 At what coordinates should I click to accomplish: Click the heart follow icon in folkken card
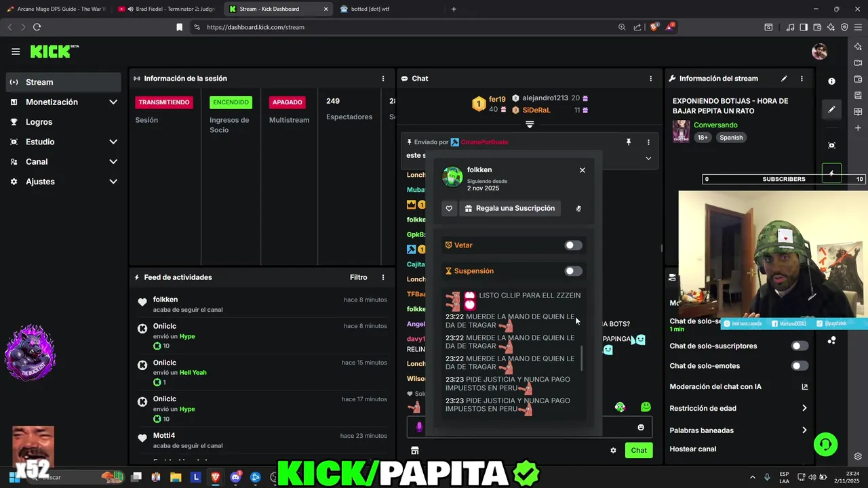pyautogui.click(x=449, y=208)
